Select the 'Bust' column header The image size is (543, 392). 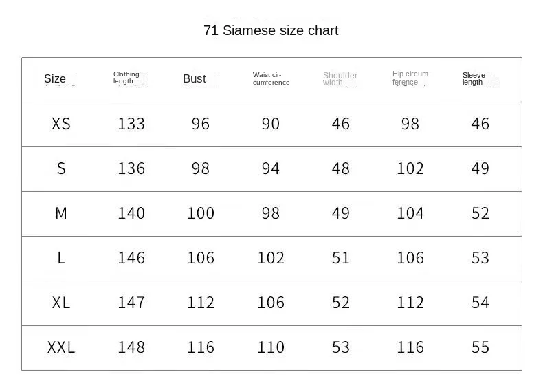[x=195, y=78]
